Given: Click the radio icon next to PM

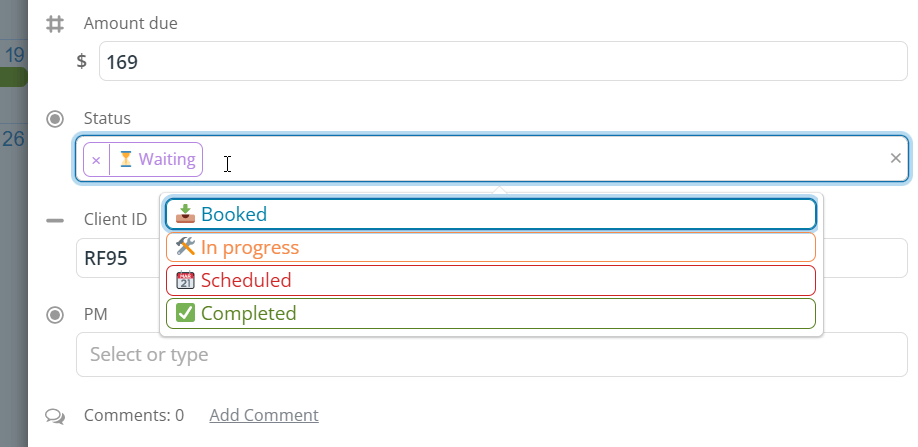Looking at the screenshot, I should pos(56,315).
